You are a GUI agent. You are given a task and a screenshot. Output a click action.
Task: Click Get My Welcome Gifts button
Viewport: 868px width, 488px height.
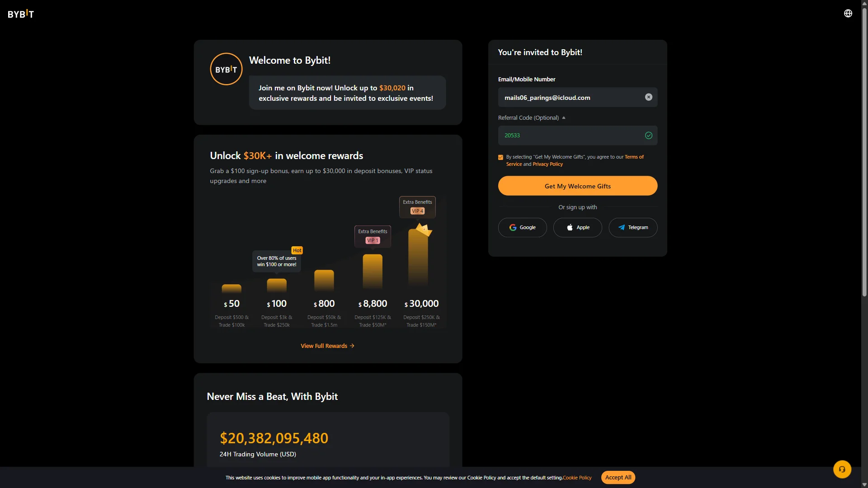(x=578, y=186)
